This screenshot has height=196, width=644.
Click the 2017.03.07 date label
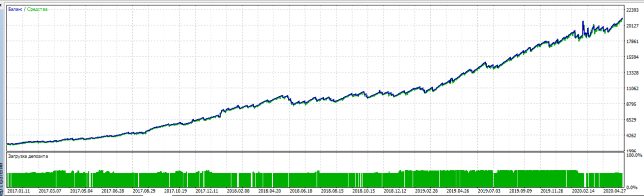tap(50, 191)
